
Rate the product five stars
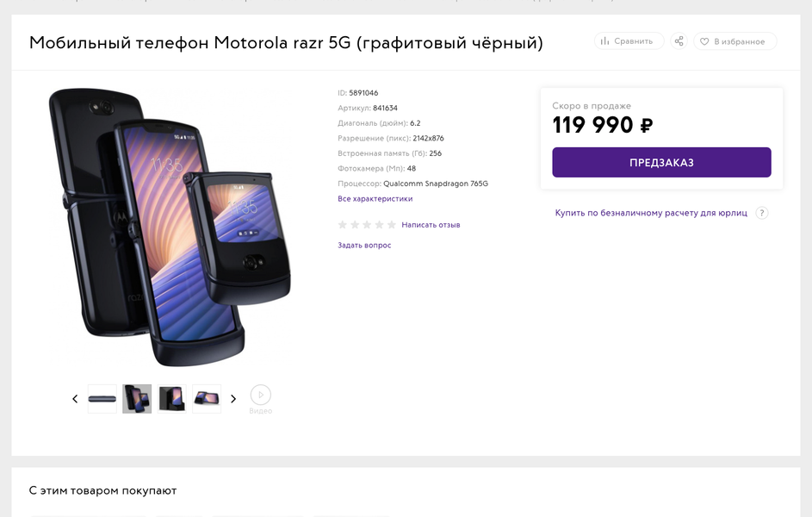(x=392, y=225)
